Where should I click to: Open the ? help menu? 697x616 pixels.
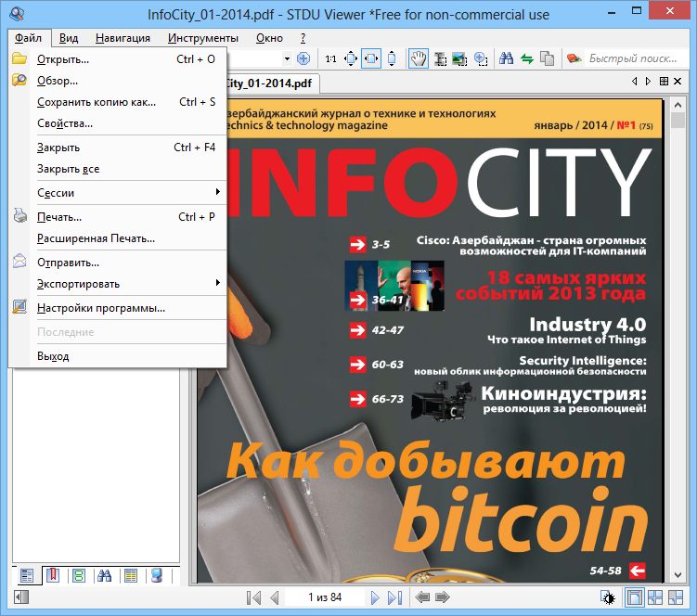[303, 38]
